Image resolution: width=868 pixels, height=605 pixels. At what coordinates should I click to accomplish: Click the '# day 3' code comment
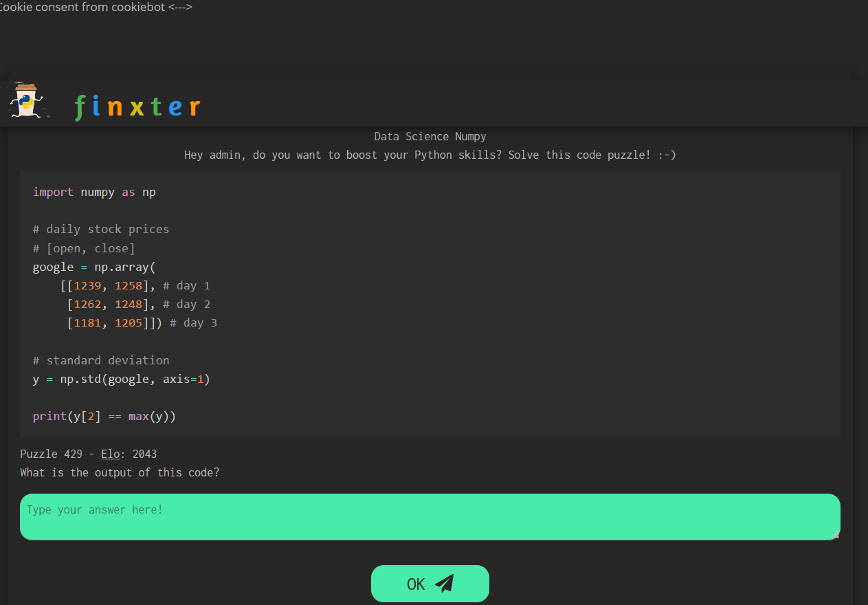[193, 322]
